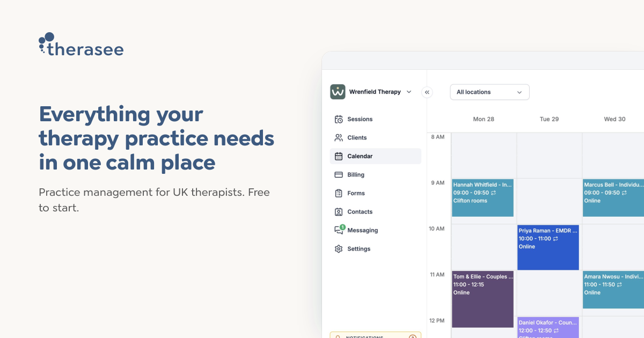Image resolution: width=644 pixels, height=338 pixels.
Task: Select the Tue 29 column header
Action: pos(549,119)
